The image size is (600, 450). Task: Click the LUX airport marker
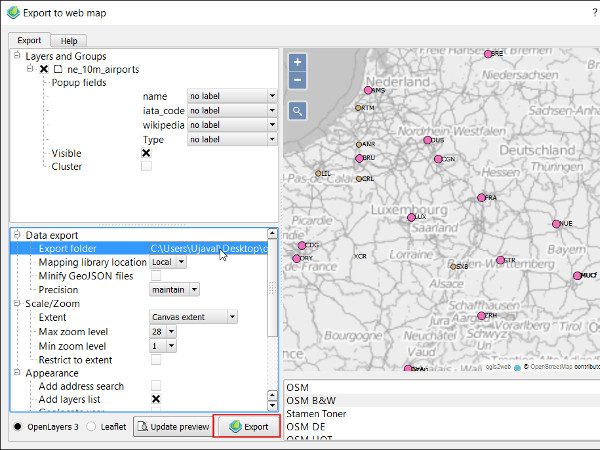(411, 217)
